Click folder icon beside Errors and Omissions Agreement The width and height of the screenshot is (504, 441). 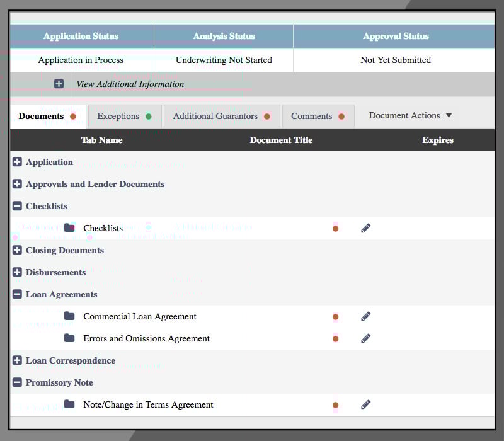pos(69,338)
